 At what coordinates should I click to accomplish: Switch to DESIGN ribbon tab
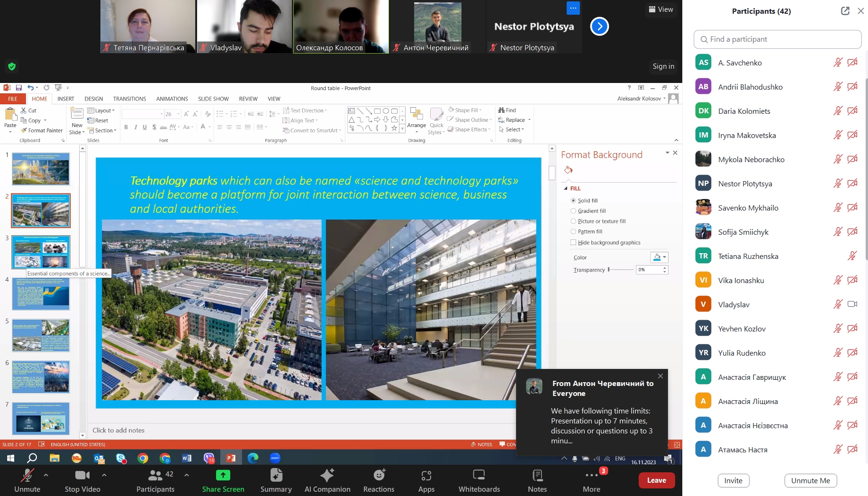tap(94, 99)
